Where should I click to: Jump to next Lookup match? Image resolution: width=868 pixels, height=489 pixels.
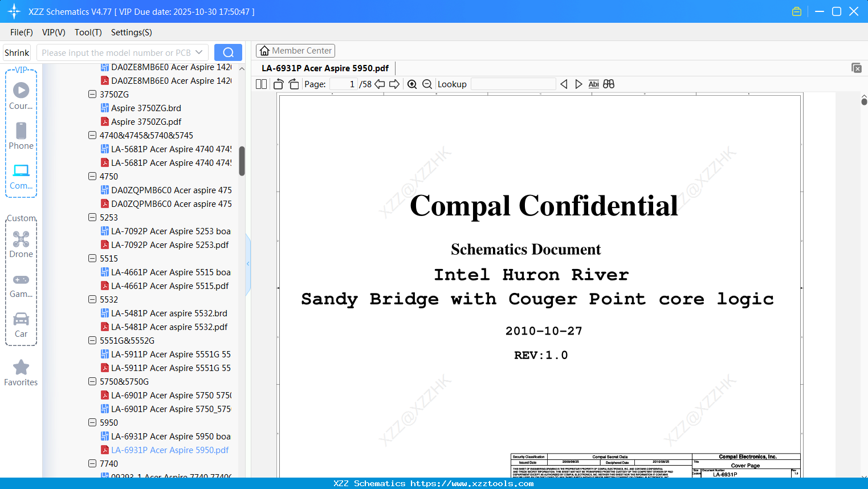[578, 84]
